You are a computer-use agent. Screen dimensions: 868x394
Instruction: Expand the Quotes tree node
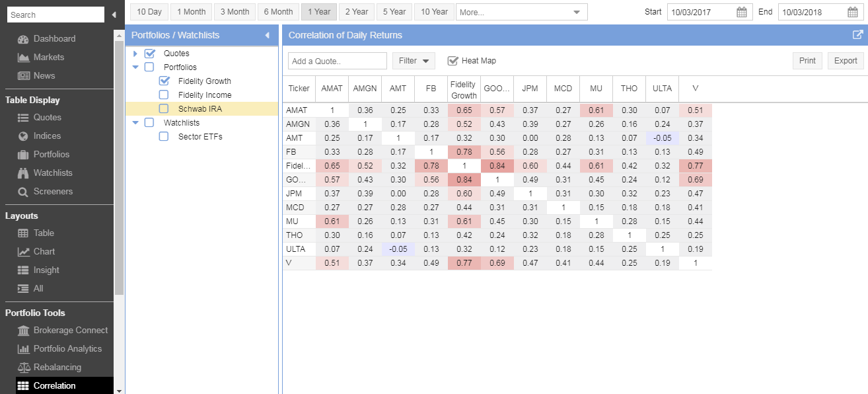135,54
